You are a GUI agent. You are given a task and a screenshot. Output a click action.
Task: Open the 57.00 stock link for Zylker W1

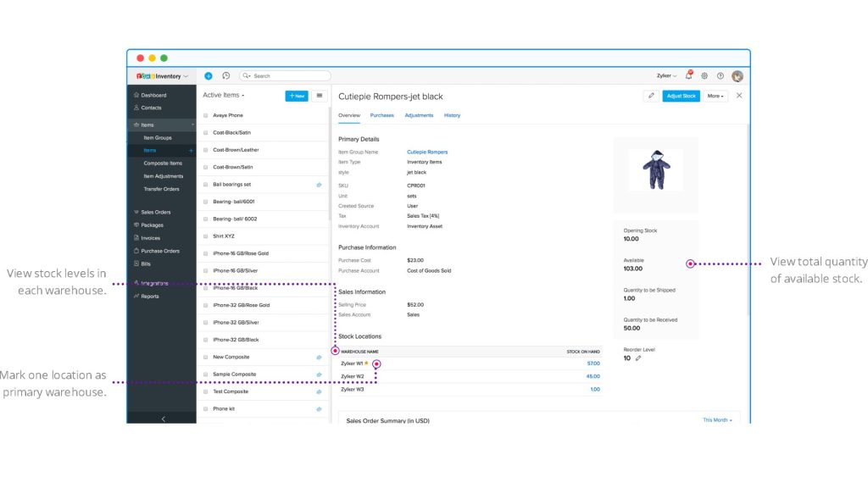[593, 363]
